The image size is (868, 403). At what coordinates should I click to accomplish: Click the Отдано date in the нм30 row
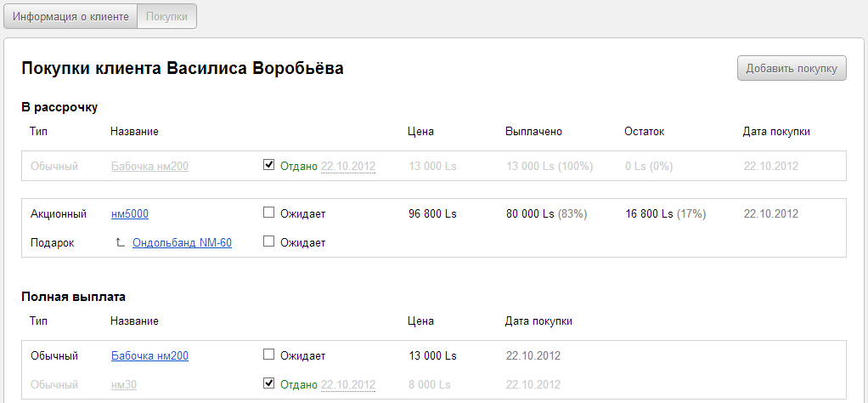click(347, 385)
